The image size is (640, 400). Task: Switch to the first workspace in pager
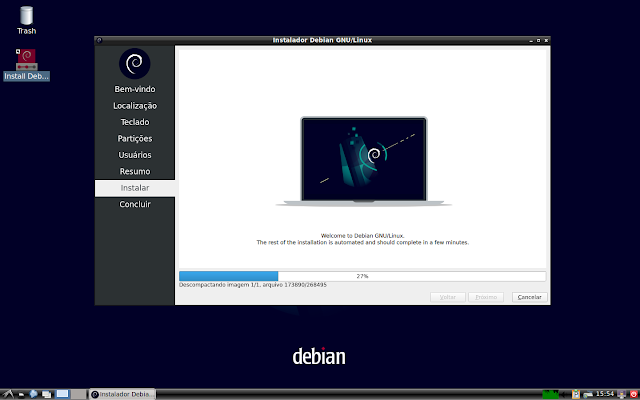pos(62,394)
